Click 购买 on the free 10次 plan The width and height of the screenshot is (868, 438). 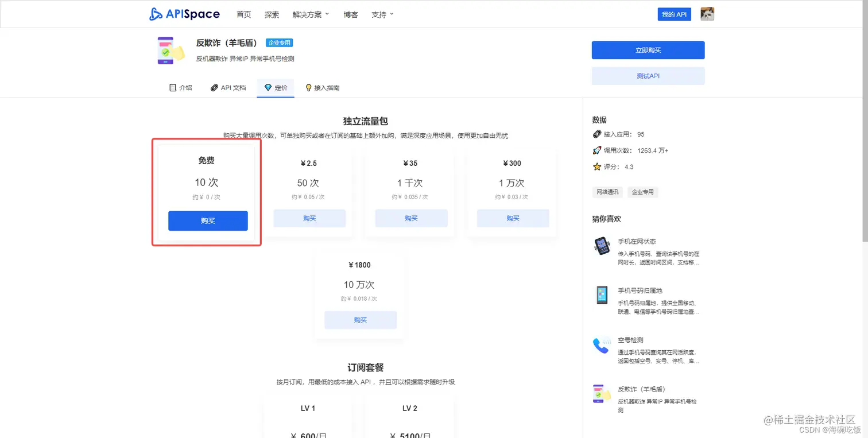click(207, 220)
